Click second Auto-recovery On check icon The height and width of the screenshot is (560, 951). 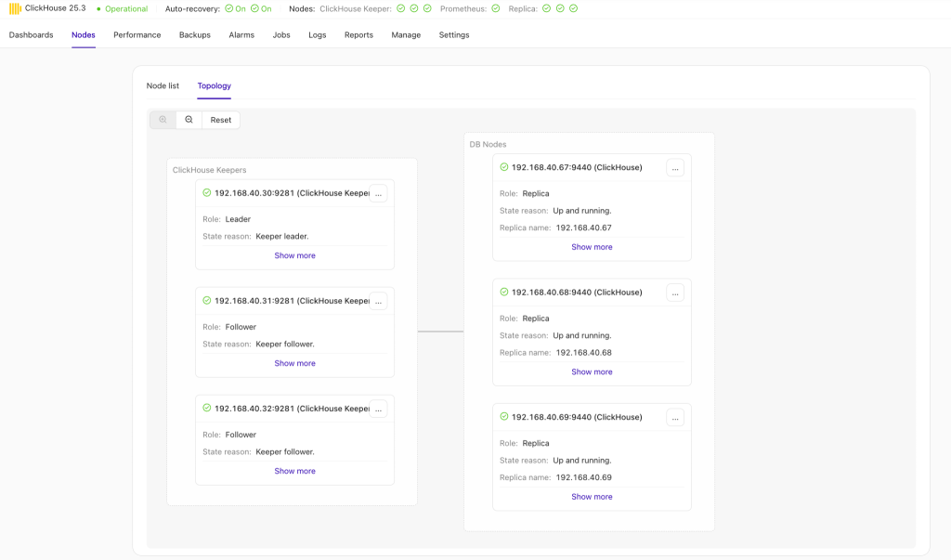coord(254,8)
